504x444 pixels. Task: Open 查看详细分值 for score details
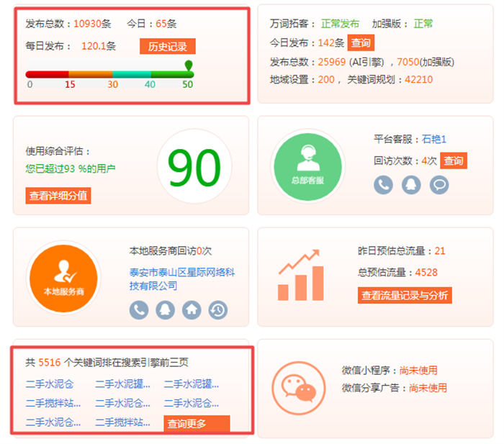tap(59, 196)
